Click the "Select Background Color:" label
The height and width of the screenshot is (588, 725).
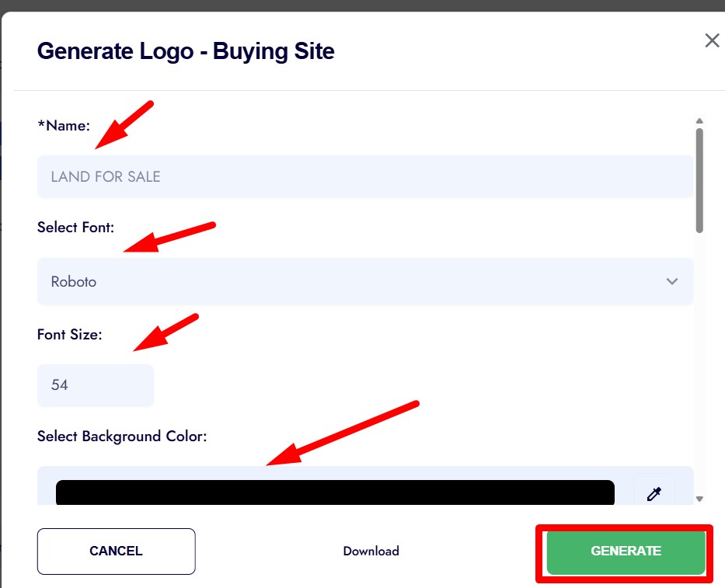[x=122, y=436]
